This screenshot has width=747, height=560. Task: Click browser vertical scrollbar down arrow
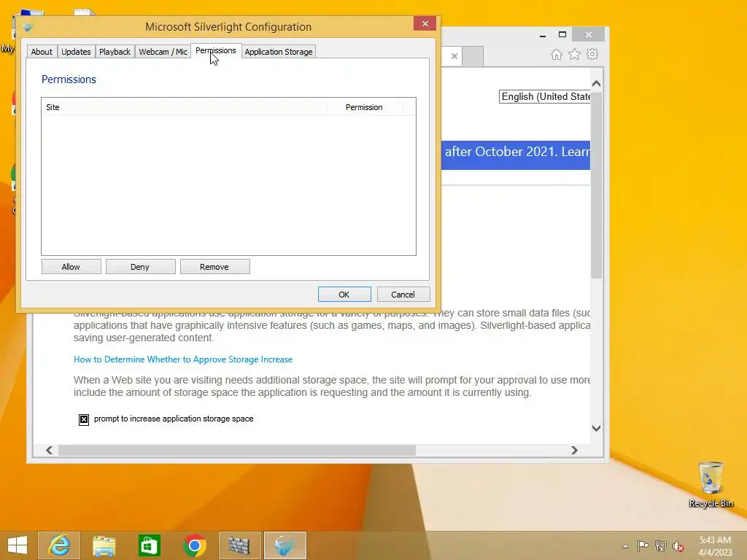coord(596,428)
